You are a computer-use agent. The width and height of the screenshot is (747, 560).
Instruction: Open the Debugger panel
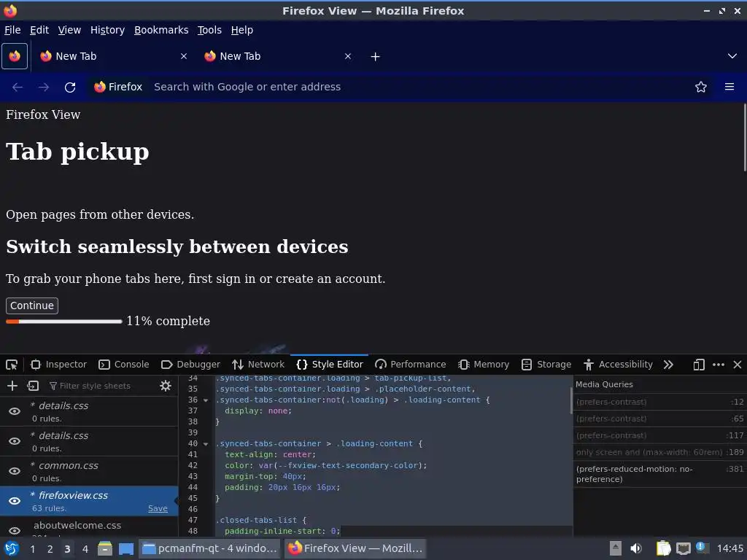190,365
